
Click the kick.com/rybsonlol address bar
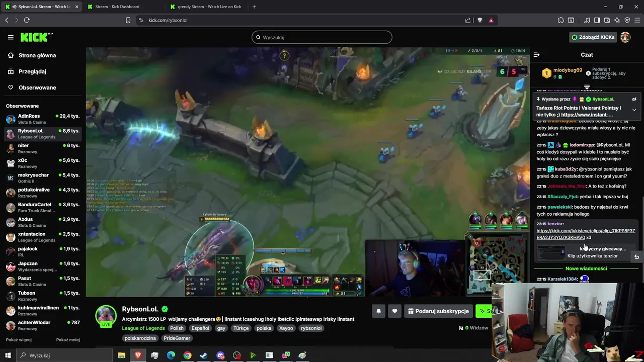coord(302,20)
